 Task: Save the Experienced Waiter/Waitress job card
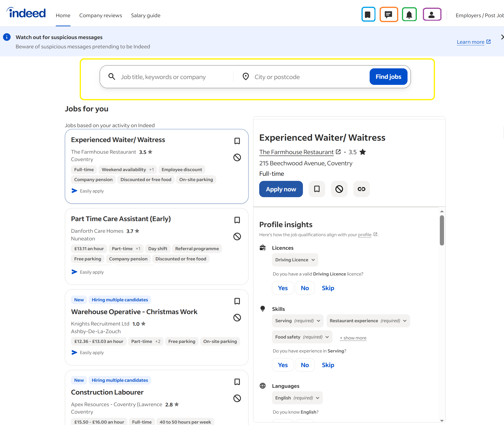[x=237, y=141]
